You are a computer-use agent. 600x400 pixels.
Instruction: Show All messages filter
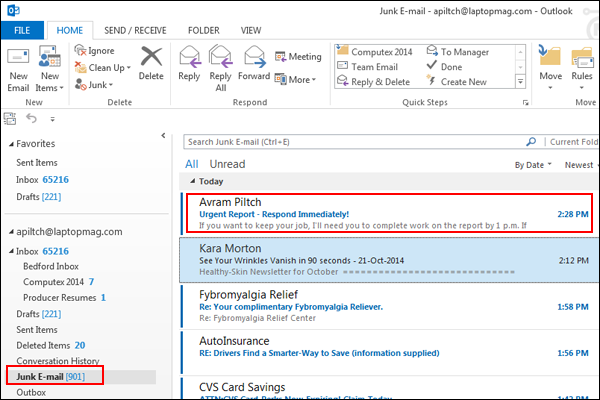pos(191,164)
